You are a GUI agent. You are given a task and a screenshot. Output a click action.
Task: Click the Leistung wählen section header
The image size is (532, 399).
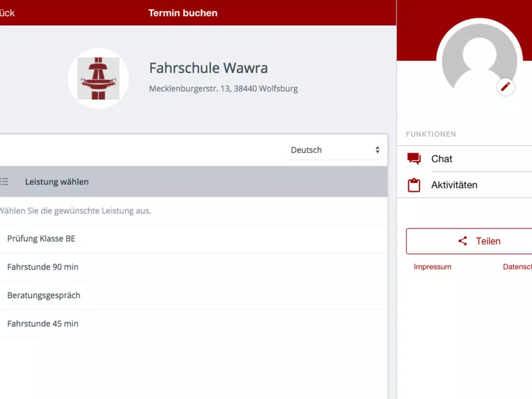pyautogui.click(x=193, y=182)
